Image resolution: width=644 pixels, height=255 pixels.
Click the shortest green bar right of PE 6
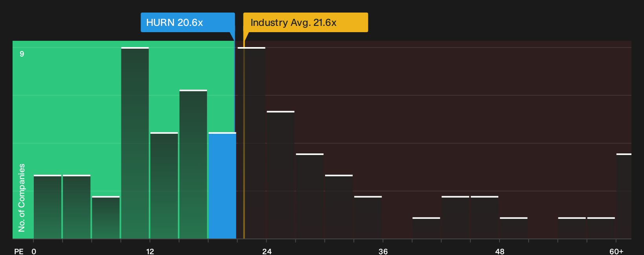click(x=106, y=217)
